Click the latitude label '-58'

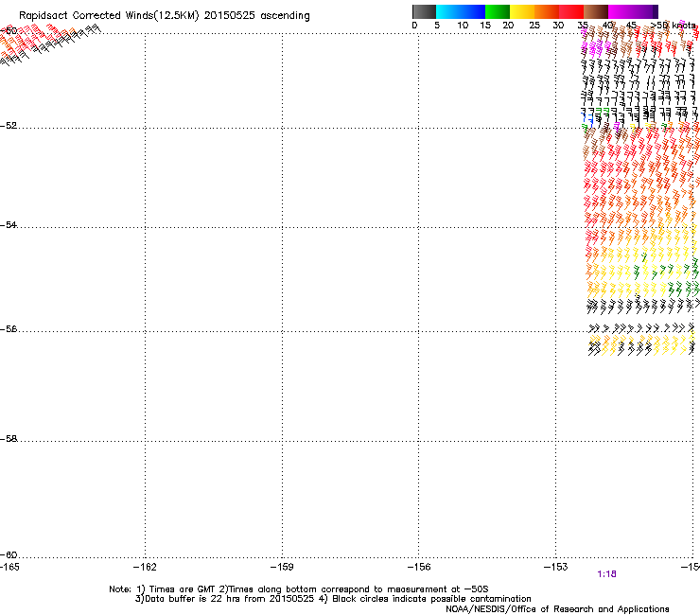point(9,439)
